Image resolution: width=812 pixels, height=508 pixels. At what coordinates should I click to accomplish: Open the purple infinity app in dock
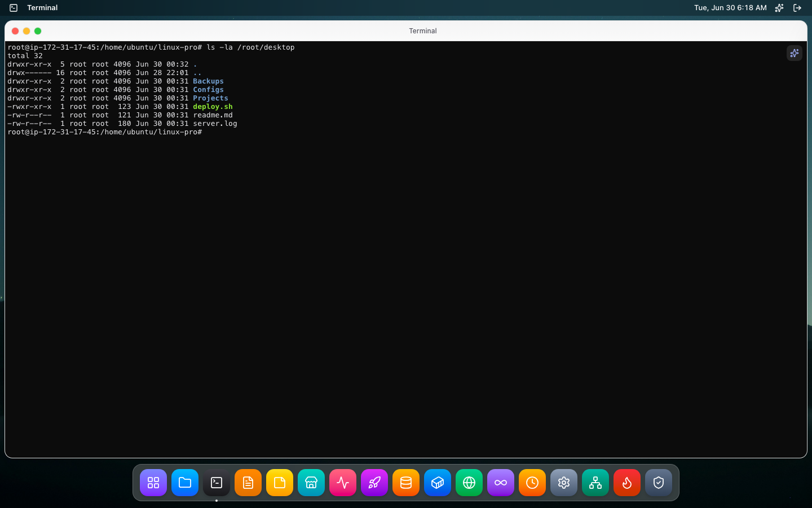tap(501, 483)
